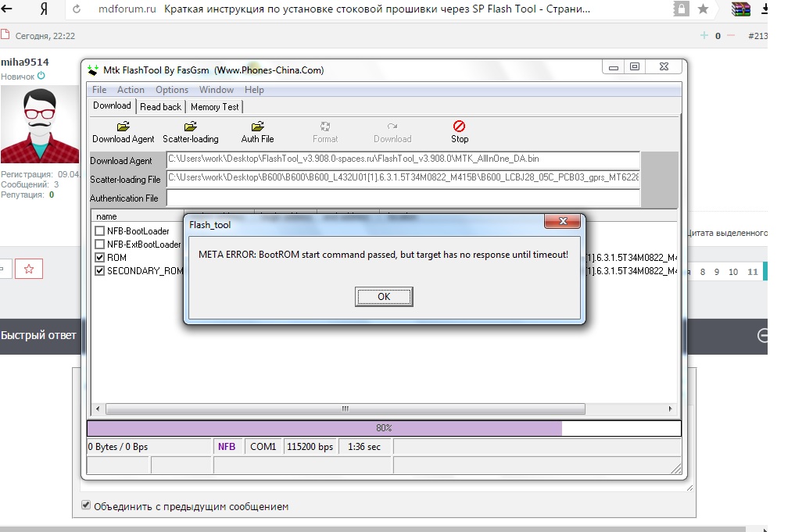Uncheck 'Объединить с предыдущим сообщением' checkbox

coord(87,505)
